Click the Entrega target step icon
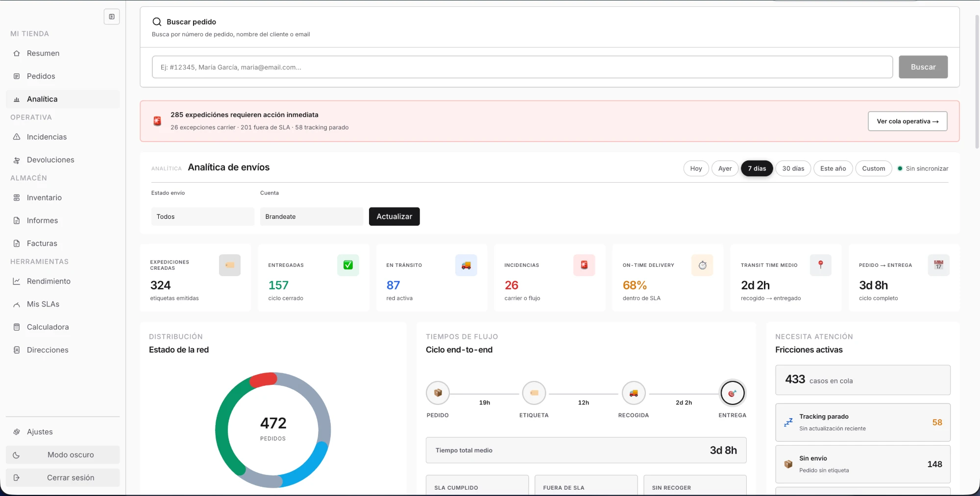980x496 pixels. (x=733, y=393)
